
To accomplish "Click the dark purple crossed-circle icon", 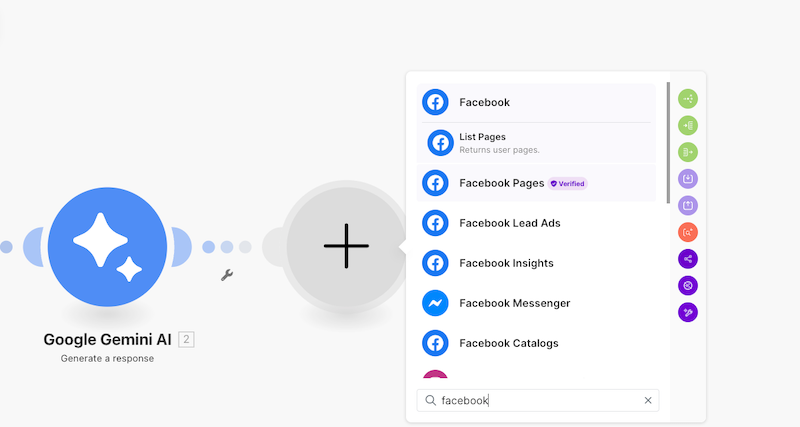I will click(x=688, y=286).
